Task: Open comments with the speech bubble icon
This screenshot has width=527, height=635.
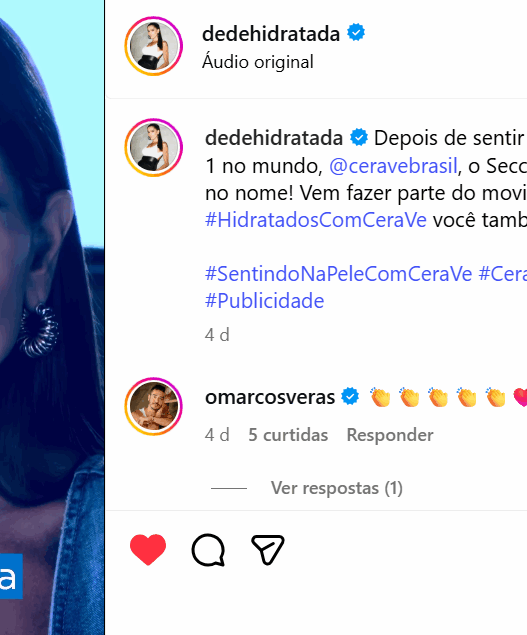Action: pos(208,550)
